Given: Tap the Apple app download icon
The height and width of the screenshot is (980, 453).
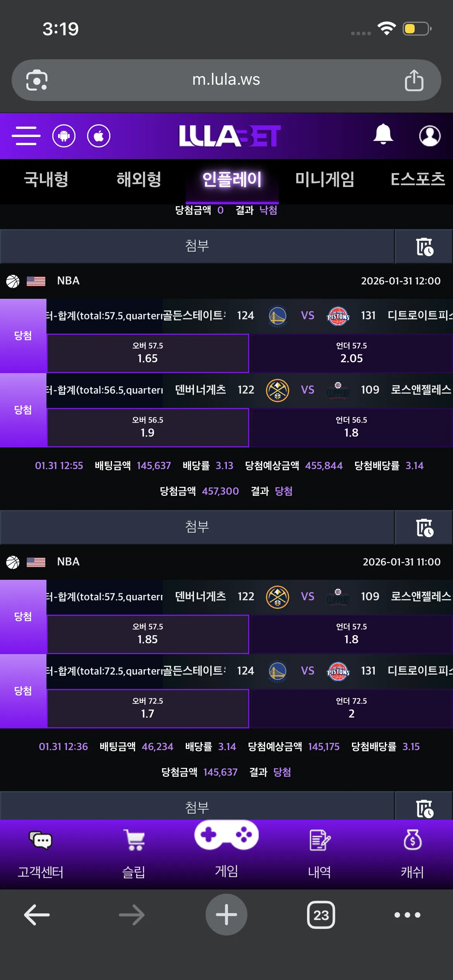Looking at the screenshot, I should click(x=99, y=136).
